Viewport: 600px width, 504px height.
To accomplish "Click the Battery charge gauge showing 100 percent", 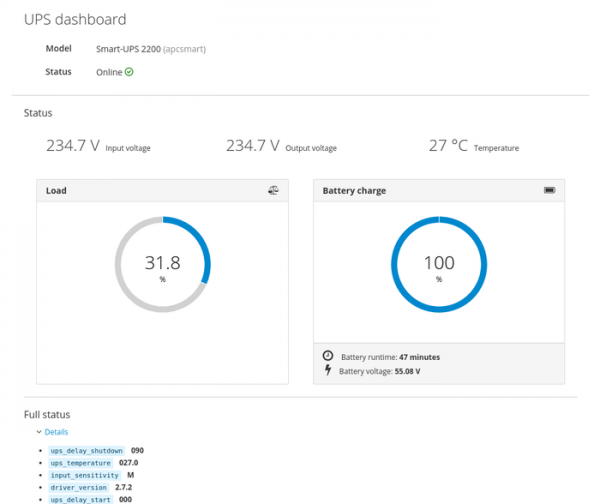I will [438, 264].
